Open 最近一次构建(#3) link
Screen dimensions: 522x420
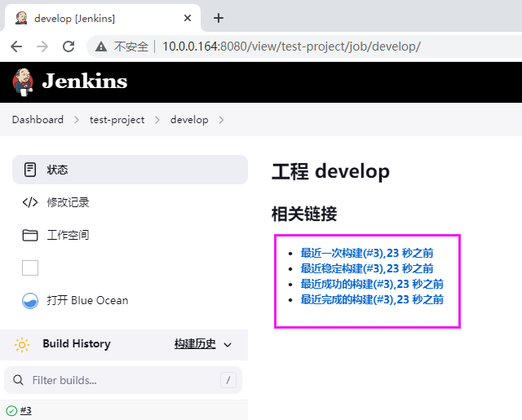(x=367, y=253)
